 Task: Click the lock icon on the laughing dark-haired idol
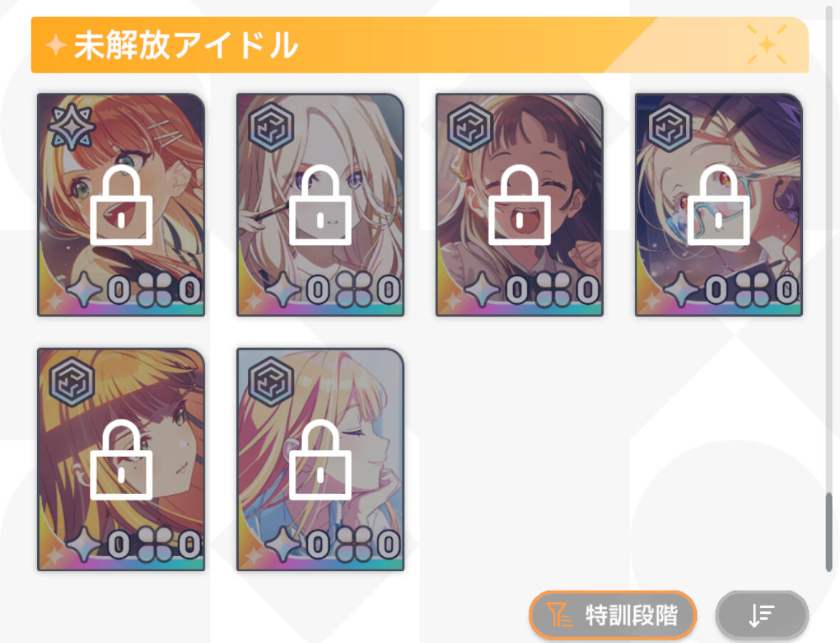coord(519,204)
